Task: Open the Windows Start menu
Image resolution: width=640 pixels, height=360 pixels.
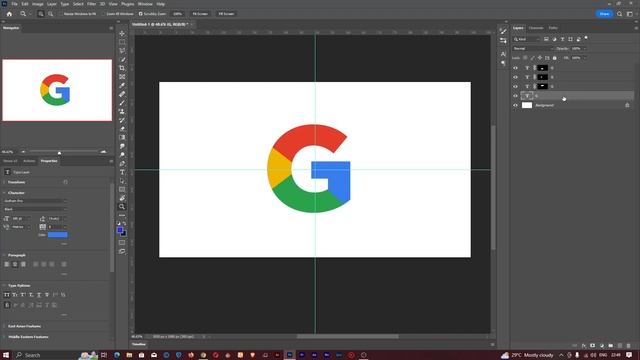Action: pos(6,355)
